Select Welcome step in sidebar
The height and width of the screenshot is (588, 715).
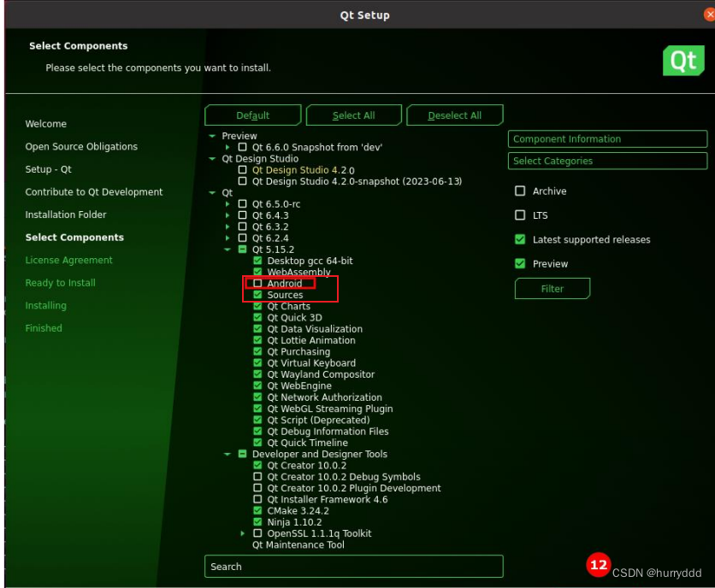[x=46, y=124]
